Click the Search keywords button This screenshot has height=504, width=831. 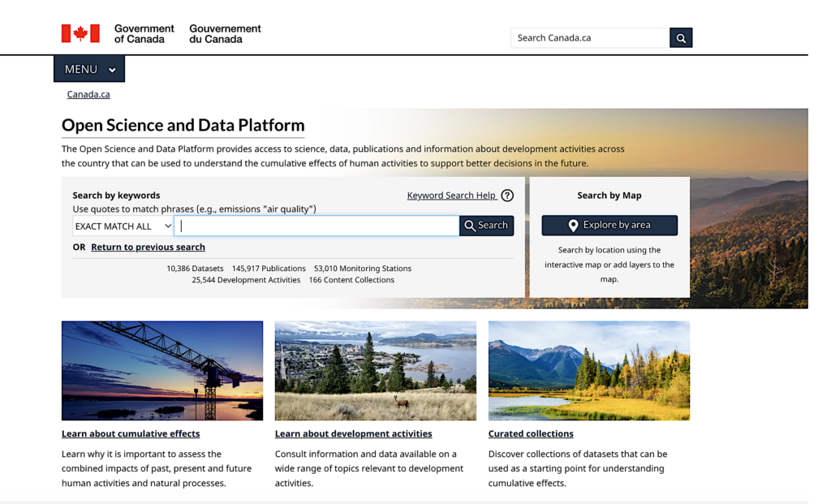pyautogui.click(x=487, y=226)
